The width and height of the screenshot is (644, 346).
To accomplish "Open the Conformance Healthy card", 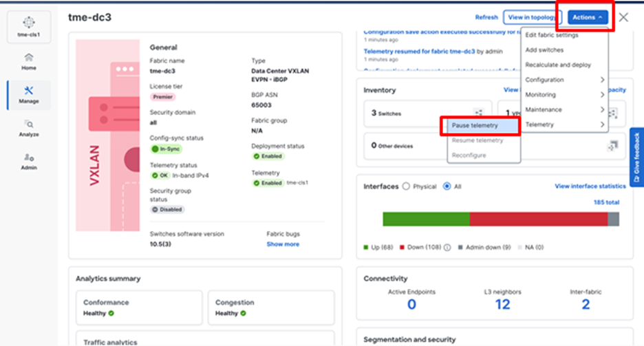I will point(139,307).
